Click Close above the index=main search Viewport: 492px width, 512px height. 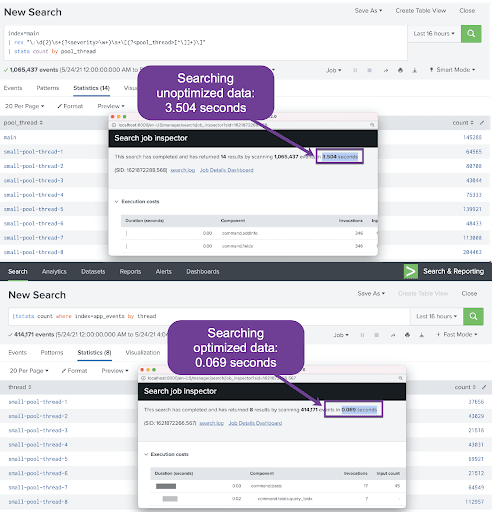[467, 11]
